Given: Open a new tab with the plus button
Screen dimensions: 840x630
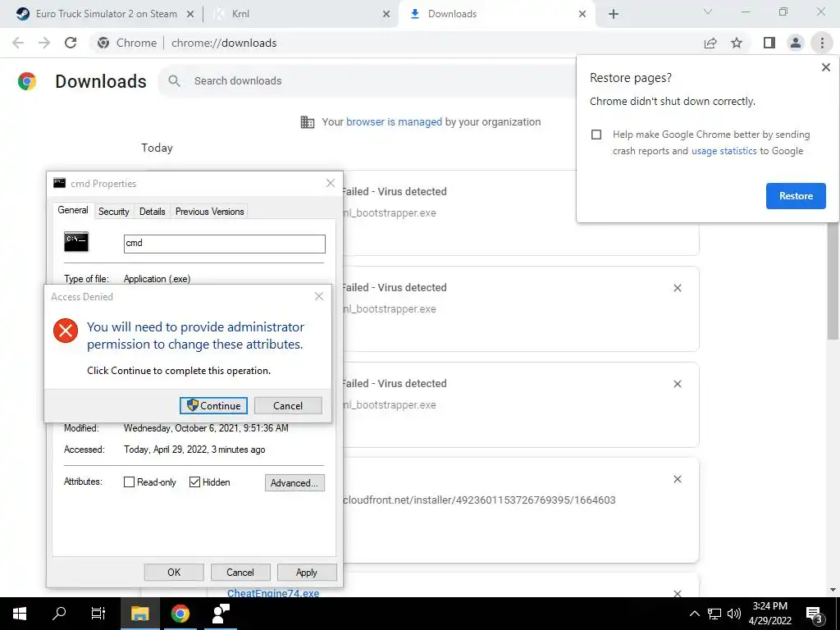Looking at the screenshot, I should point(614,14).
